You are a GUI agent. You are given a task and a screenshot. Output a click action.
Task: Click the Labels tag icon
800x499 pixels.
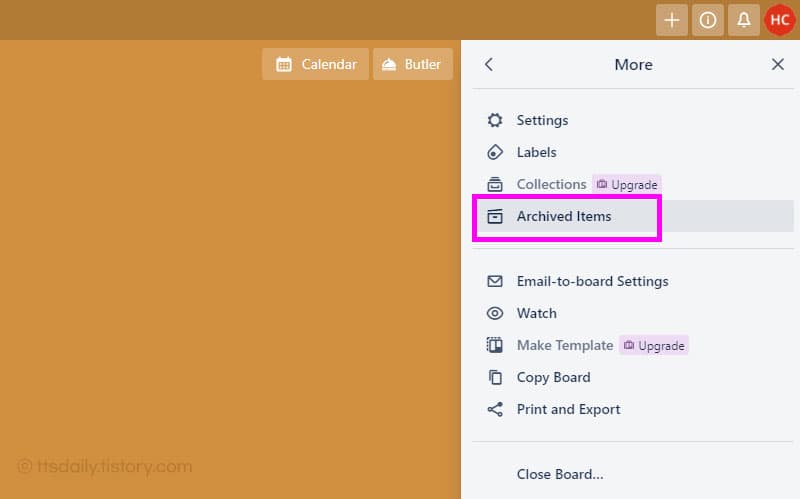click(x=494, y=152)
